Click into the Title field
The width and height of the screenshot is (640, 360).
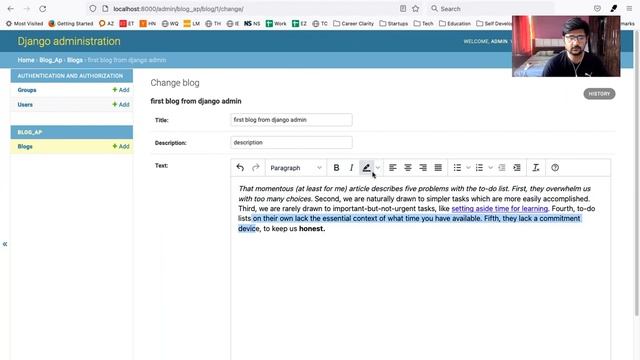point(291,120)
